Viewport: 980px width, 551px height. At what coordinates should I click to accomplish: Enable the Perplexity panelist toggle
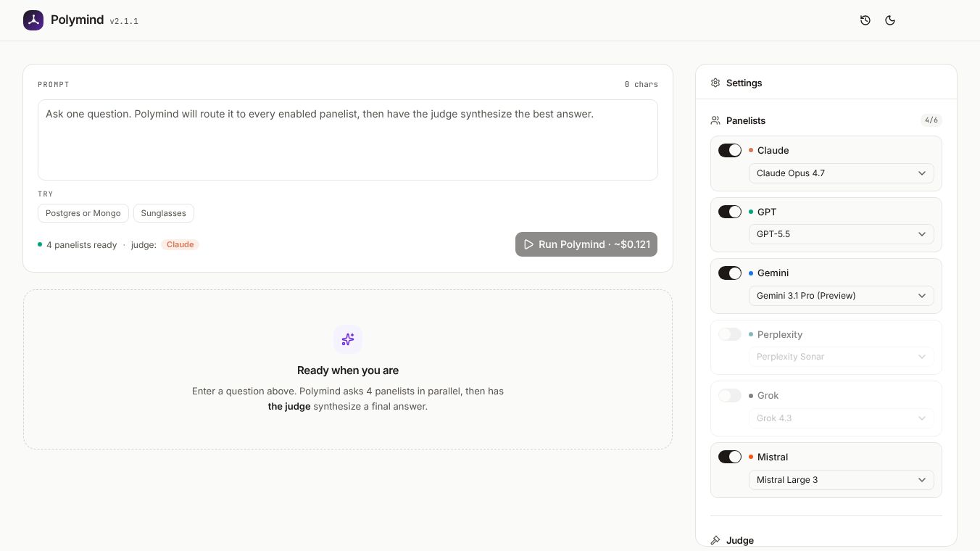(x=730, y=334)
